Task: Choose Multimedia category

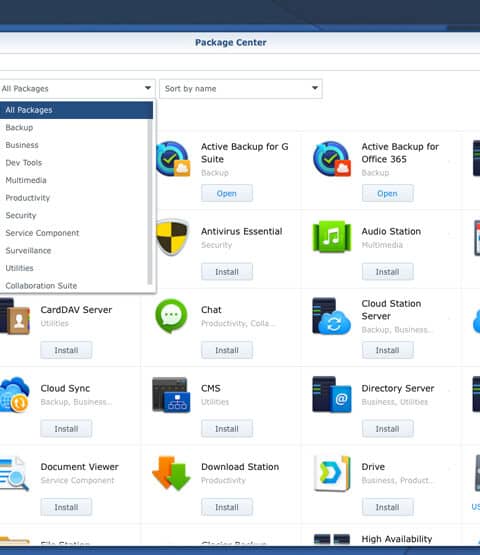Action: click(74, 180)
